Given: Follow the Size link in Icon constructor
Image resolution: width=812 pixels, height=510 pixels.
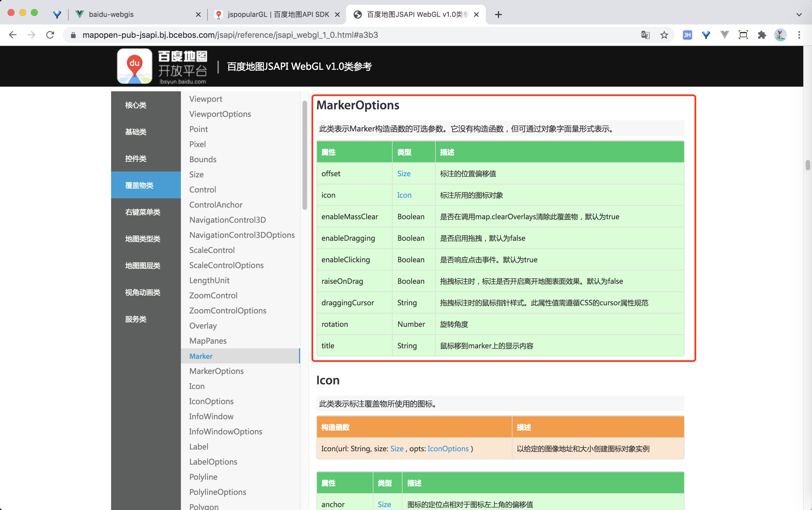Looking at the screenshot, I should [x=397, y=448].
